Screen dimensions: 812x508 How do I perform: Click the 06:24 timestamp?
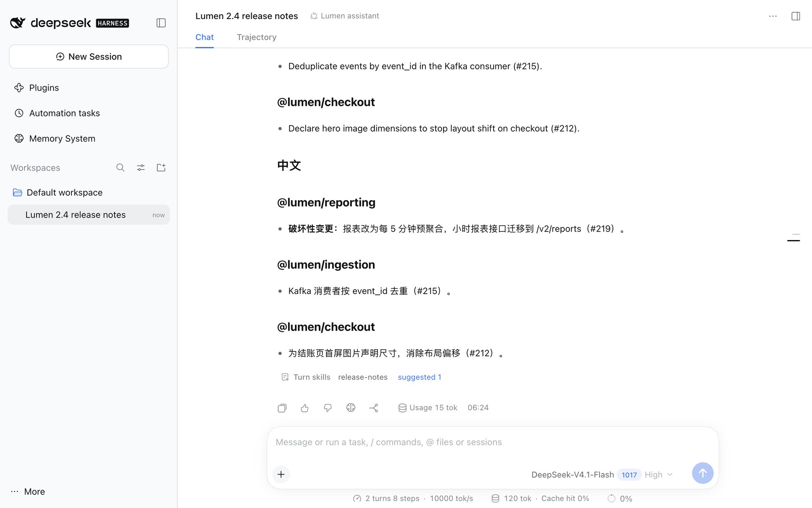tap(478, 408)
